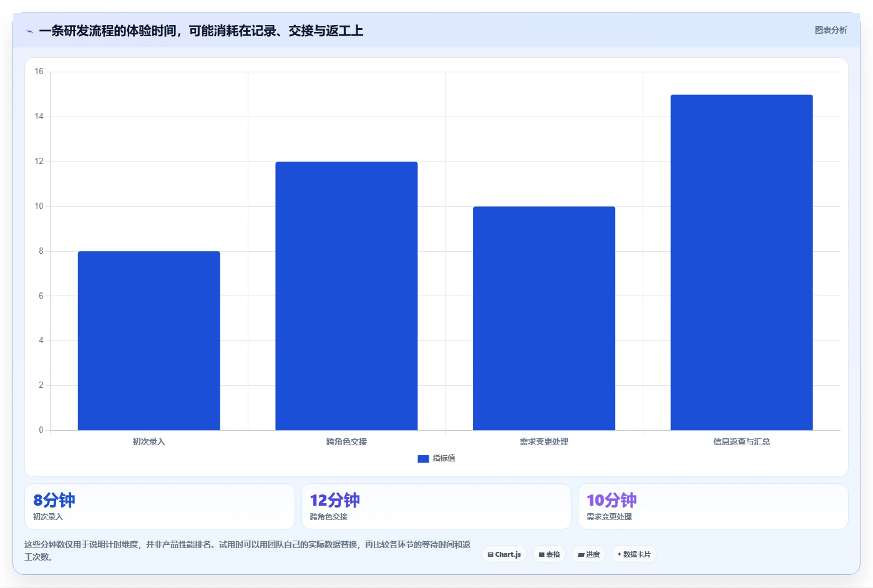873x588 pixels.
Task: Click the y-axis value 16
Action: (x=39, y=72)
